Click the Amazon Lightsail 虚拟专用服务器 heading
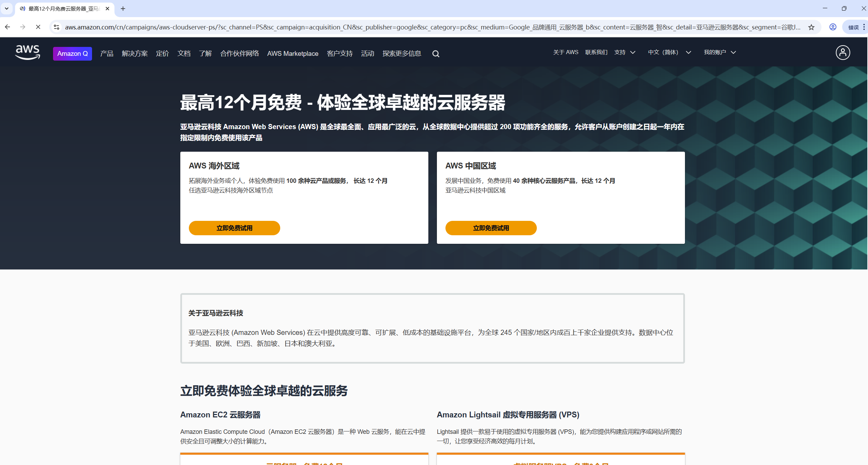 pyautogui.click(x=508, y=415)
